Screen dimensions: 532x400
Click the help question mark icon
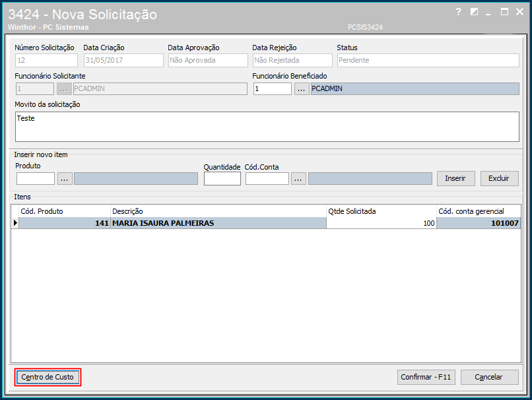click(x=458, y=12)
